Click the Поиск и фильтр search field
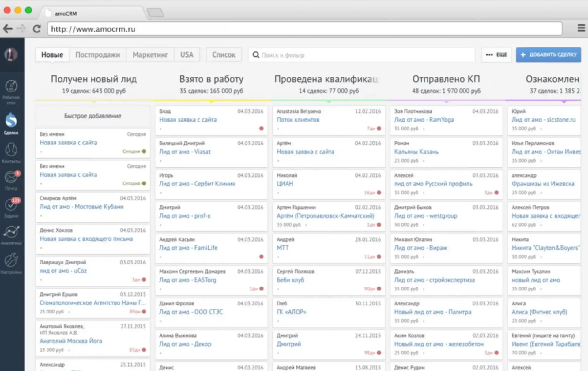Viewport: 588px width, 371px height. coord(322,55)
